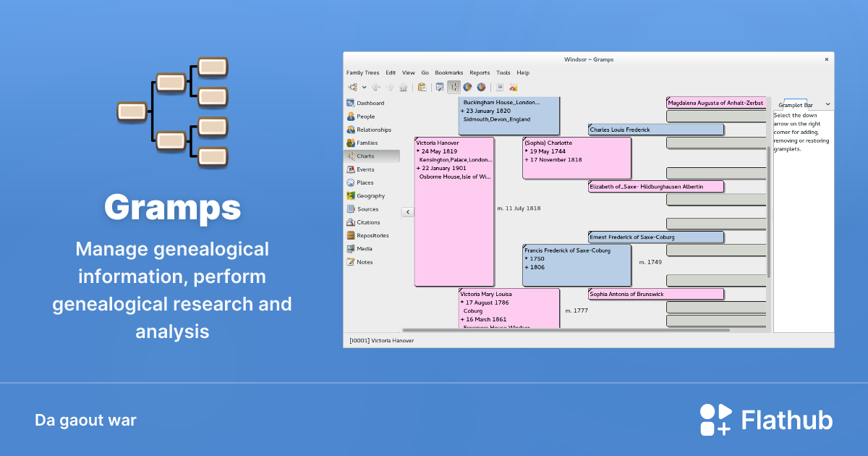This screenshot has height=456, width=868.
Task: Open the Clipboard toolbar icon
Action: 422,88
